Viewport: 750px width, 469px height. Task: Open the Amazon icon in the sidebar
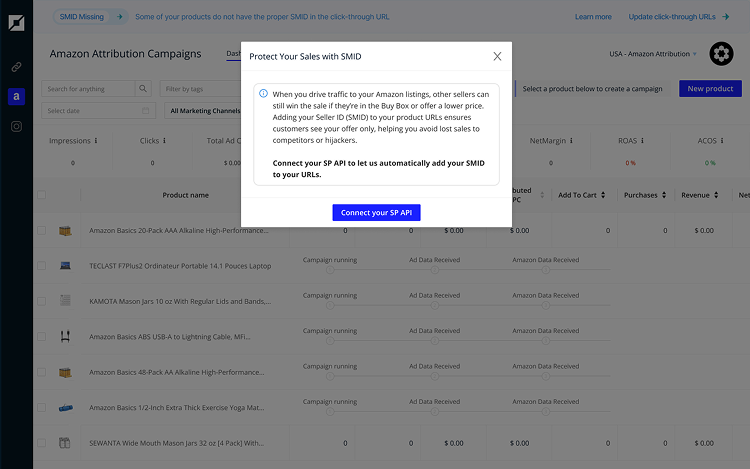16,97
